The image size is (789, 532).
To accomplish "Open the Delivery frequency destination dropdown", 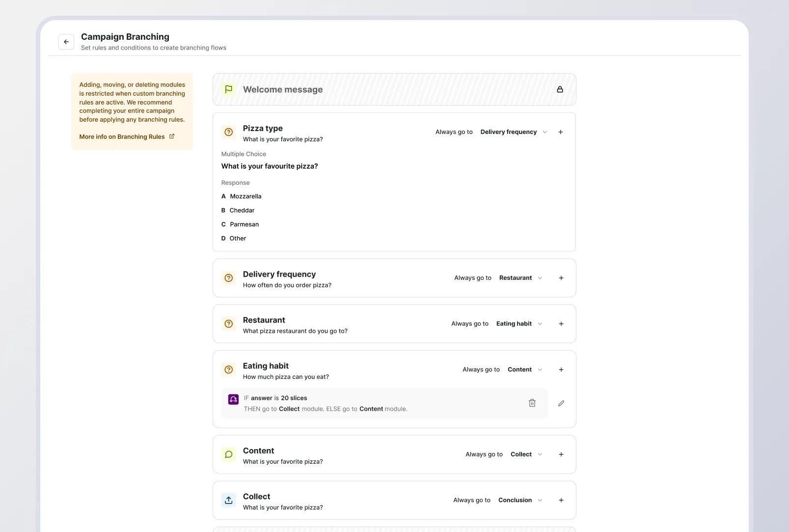I will tap(514, 132).
